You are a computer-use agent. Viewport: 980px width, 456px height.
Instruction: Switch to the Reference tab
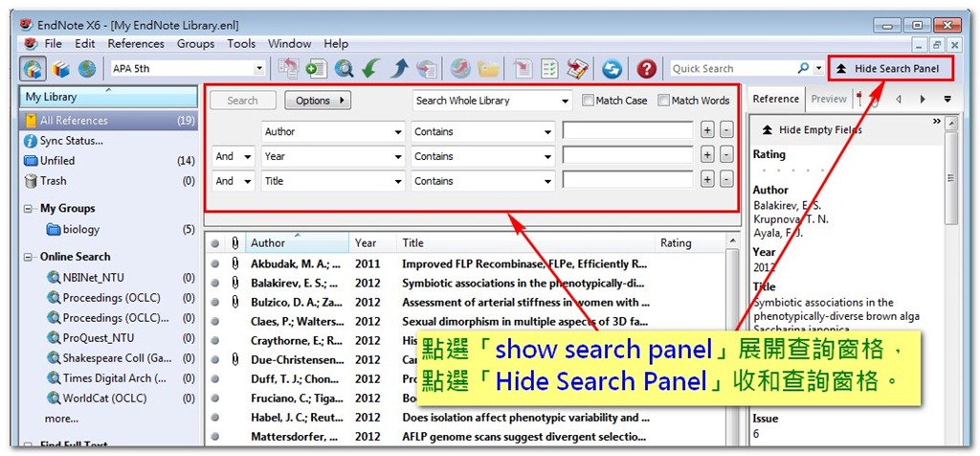point(775,99)
